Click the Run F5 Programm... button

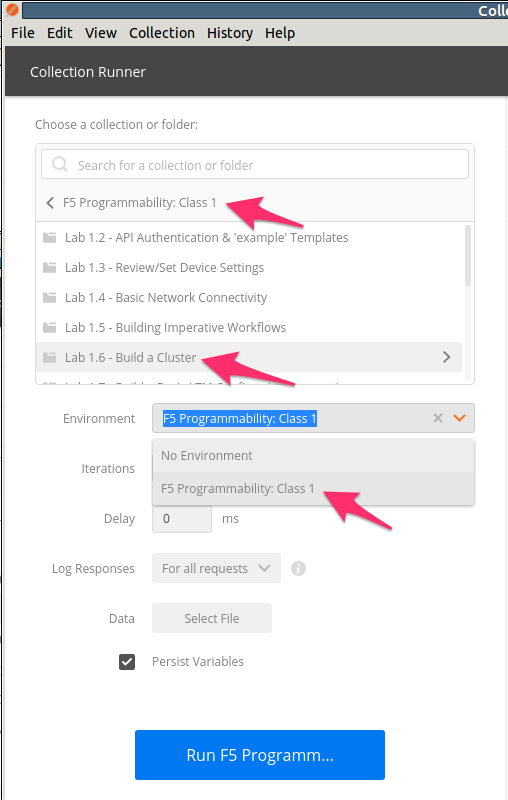260,755
